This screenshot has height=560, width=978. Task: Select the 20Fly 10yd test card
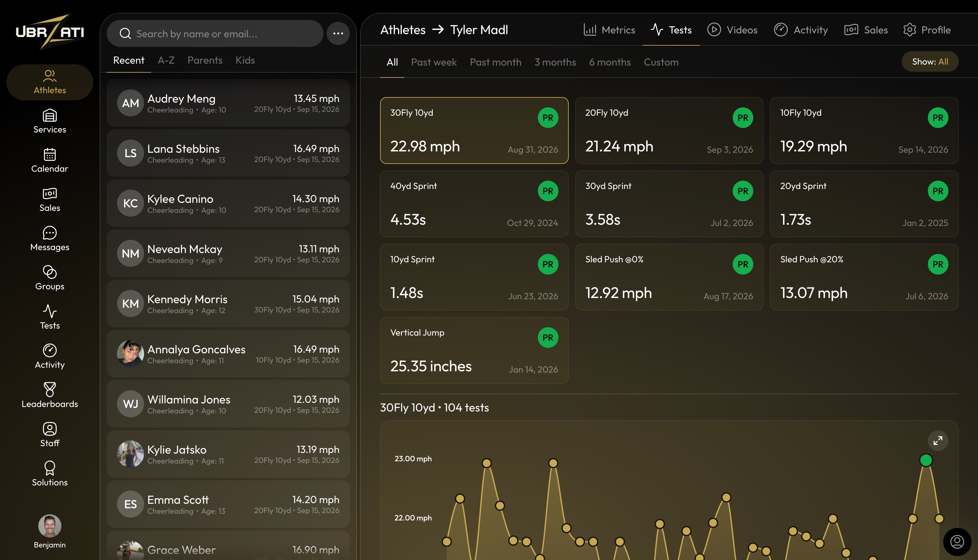(669, 131)
